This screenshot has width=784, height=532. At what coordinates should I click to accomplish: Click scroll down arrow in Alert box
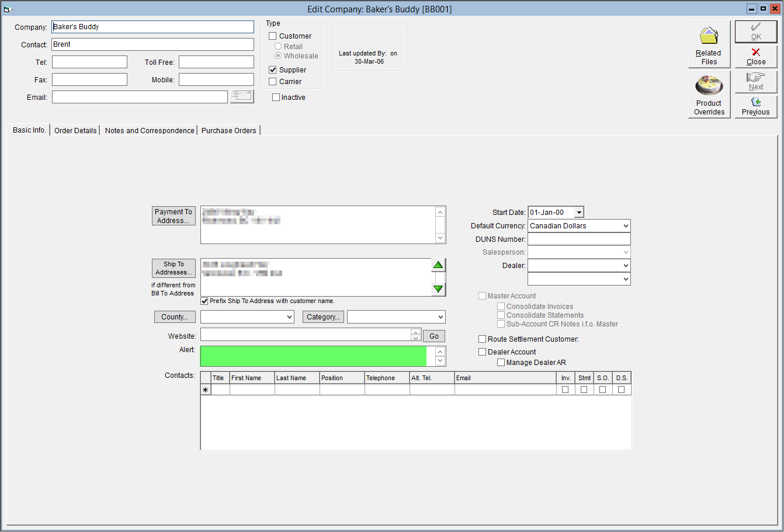(x=440, y=361)
